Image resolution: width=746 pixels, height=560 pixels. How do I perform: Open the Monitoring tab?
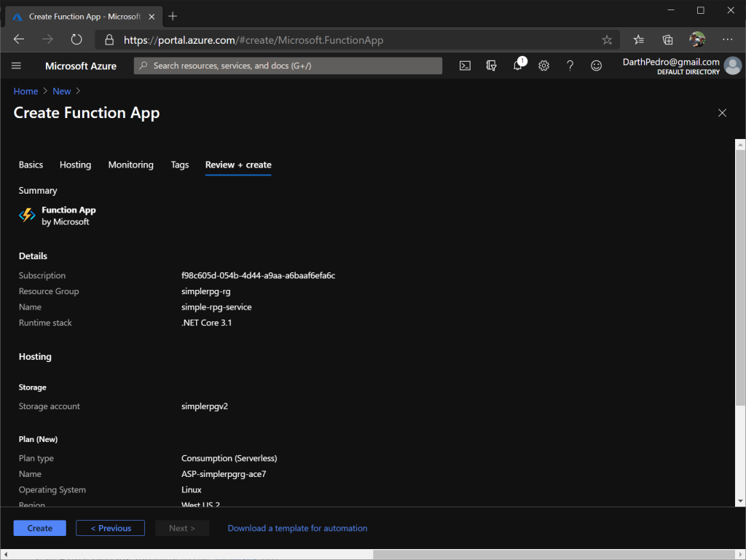tap(130, 165)
